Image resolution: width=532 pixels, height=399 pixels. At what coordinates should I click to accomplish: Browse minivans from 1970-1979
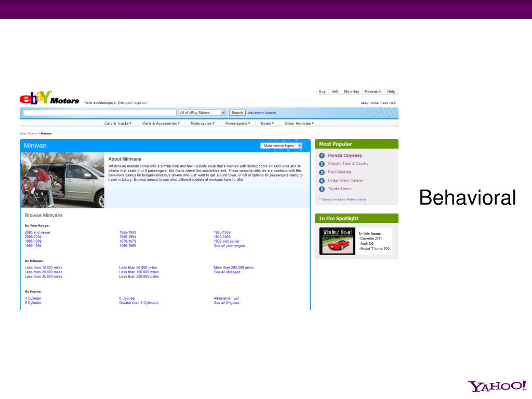click(128, 242)
